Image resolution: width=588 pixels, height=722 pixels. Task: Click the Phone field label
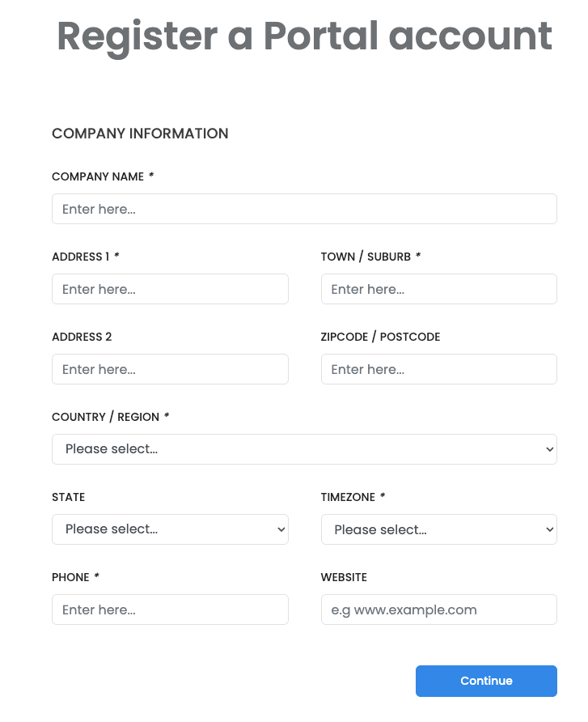click(70, 577)
